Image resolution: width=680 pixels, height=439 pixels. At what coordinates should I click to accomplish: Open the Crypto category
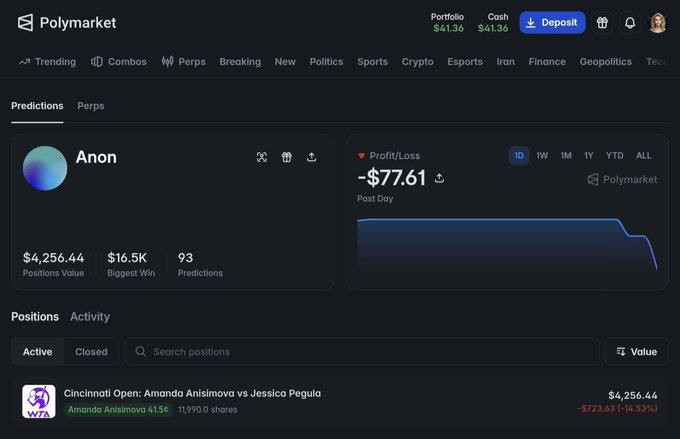(x=418, y=62)
